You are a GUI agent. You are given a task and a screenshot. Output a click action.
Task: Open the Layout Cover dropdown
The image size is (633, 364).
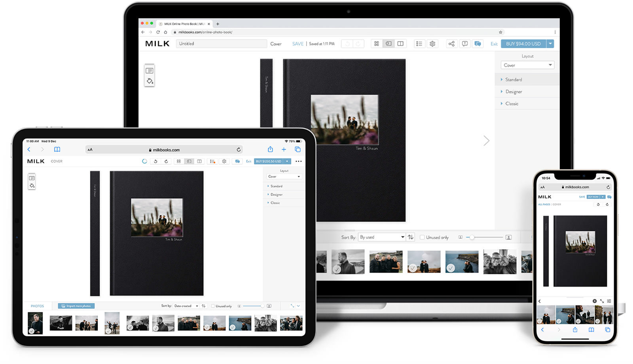(527, 65)
